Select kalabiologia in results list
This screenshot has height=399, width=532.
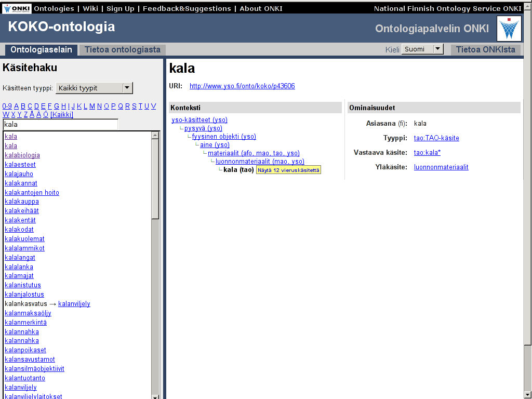tap(22, 155)
